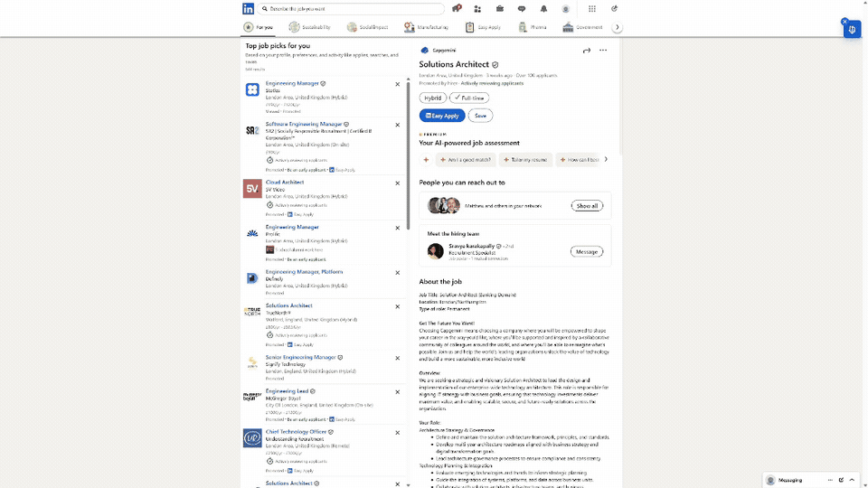Show more job category tabs

tap(618, 27)
